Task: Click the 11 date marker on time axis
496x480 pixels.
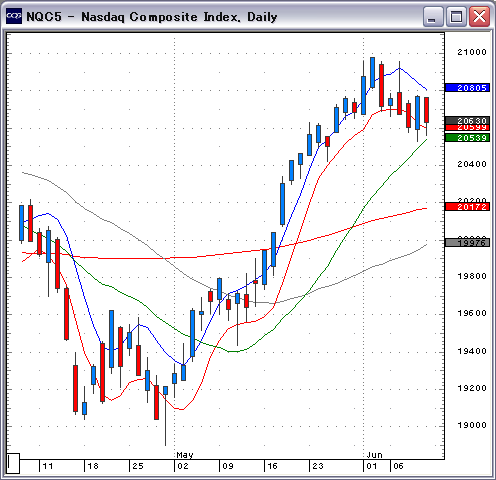Action: 48,466
